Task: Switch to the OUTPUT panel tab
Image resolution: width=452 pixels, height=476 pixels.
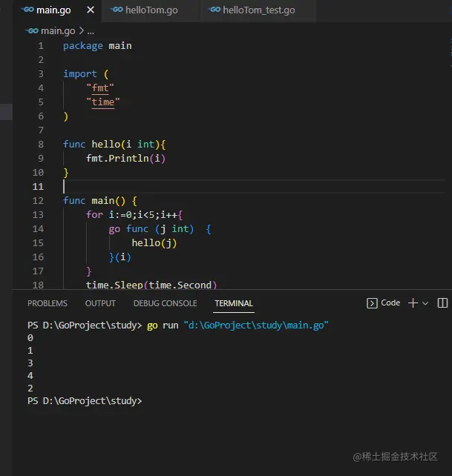Action: coord(100,303)
